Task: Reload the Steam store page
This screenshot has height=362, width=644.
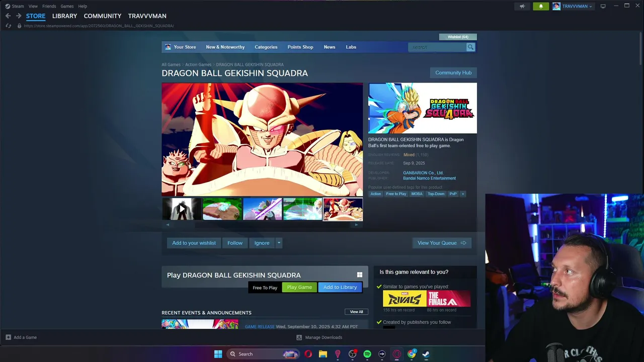Action: (8, 26)
